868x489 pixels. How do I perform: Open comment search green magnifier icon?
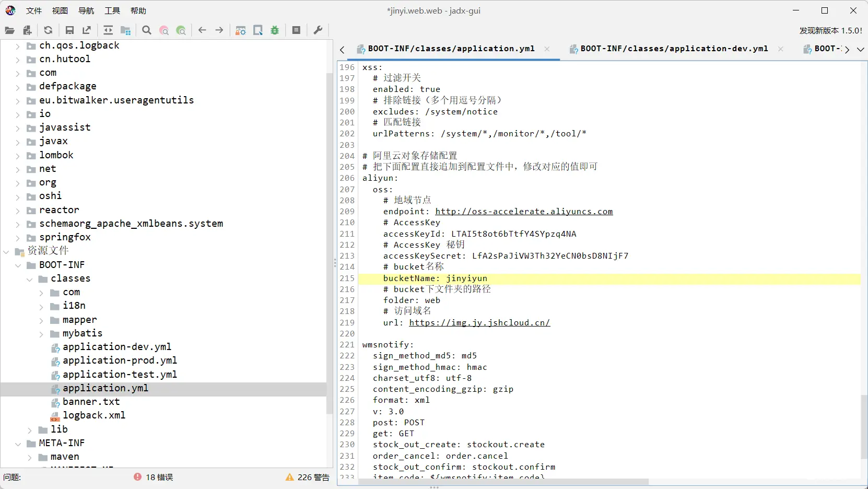click(x=181, y=30)
